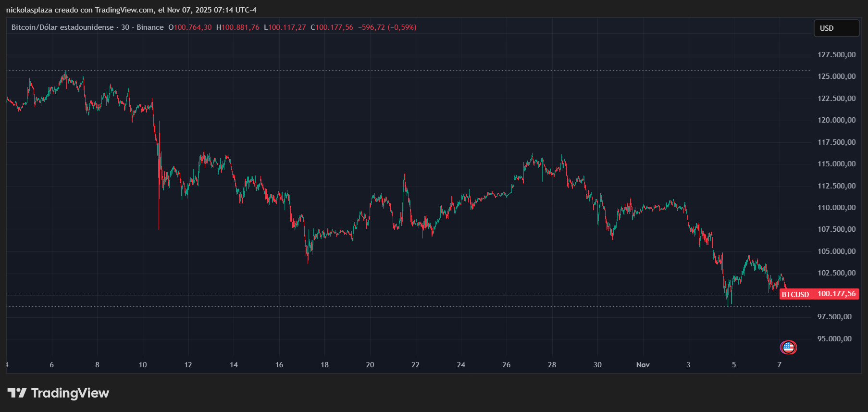
Task: Click the 95.000,00 price axis label
Action: [834, 339]
